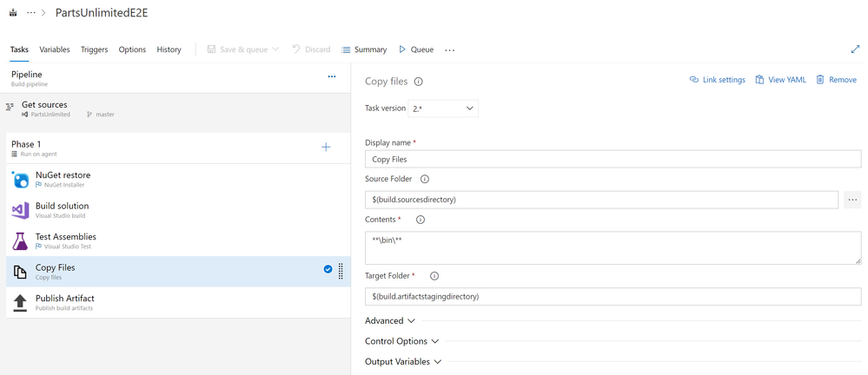Click the Publish Artifact upload icon

tap(20, 303)
